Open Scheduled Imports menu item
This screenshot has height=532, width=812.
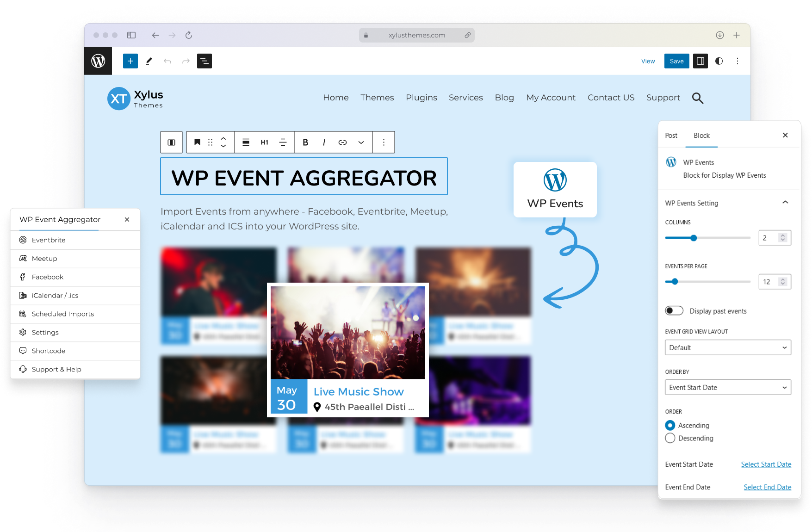[x=63, y=314]
